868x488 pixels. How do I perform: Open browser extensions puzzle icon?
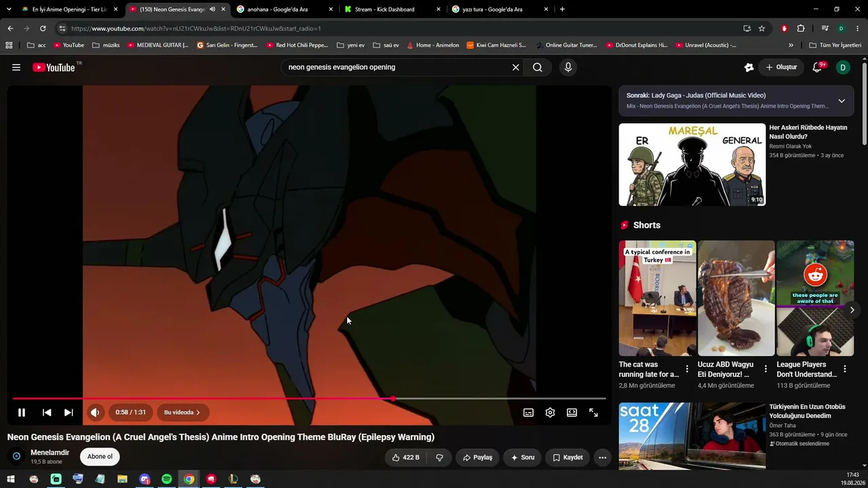point(801,28)
